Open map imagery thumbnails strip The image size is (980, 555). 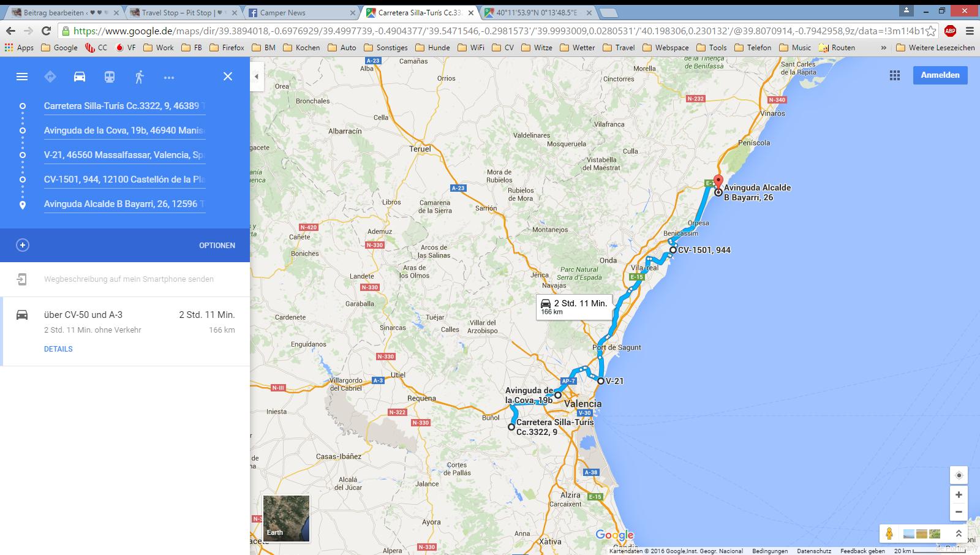[x=922, y=534]
